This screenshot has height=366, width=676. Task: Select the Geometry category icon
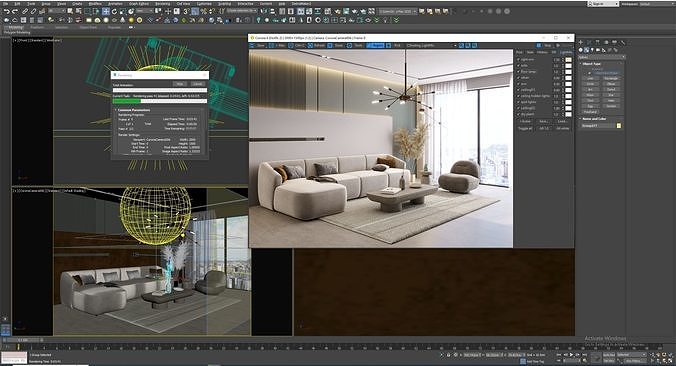point(581,50)
